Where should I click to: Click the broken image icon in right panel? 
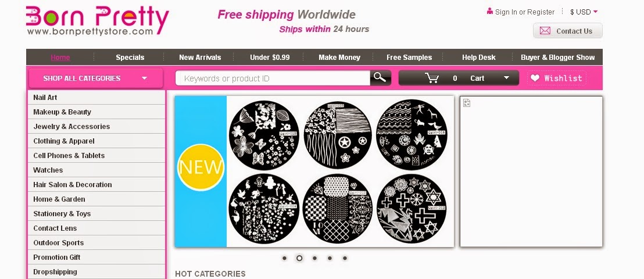click(x=467, y=103)
